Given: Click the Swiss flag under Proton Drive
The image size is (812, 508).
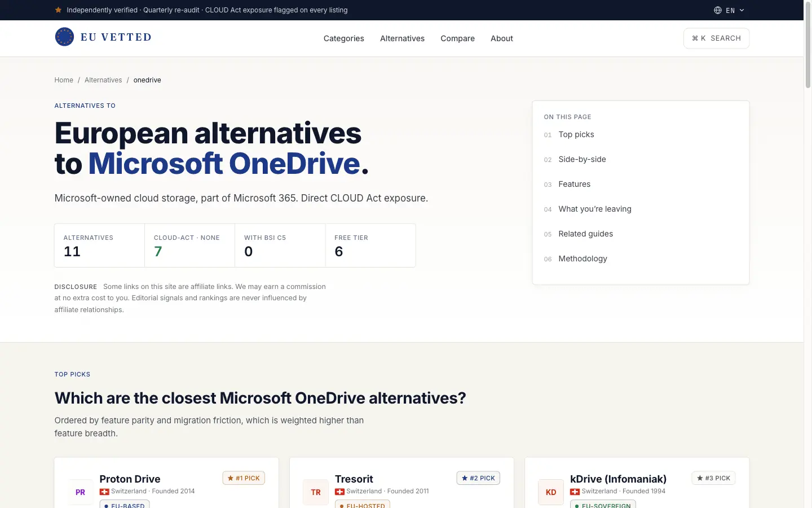Looking at the screenshot, I should (x=104, y=492).
